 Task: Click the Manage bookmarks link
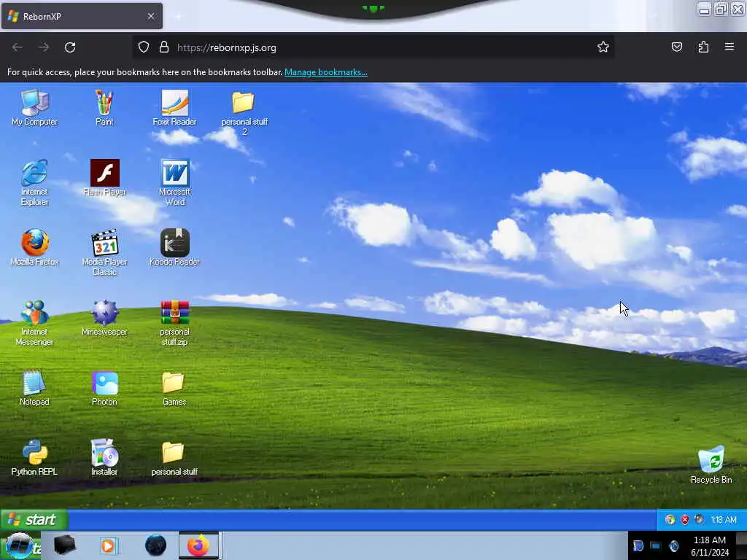point(326,72)
